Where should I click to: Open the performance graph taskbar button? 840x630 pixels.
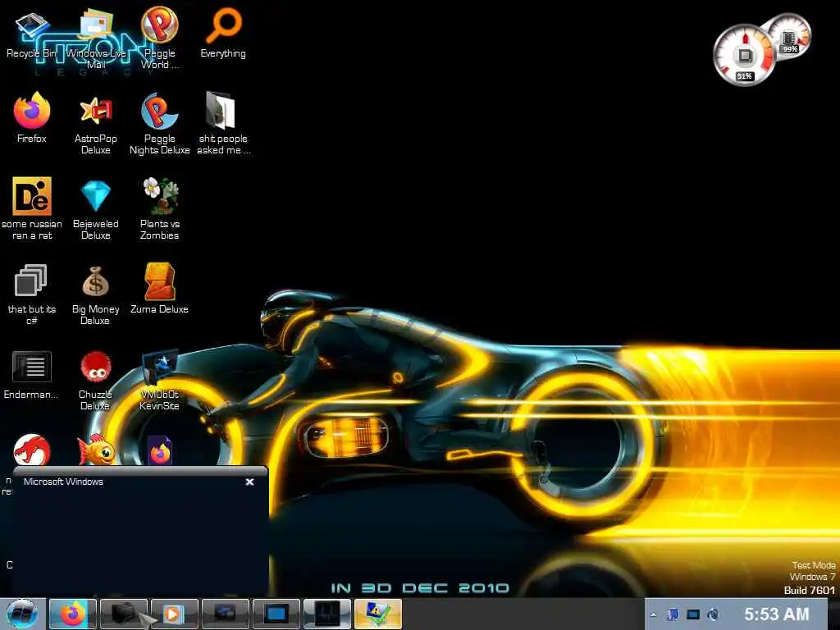coord(326,614)
